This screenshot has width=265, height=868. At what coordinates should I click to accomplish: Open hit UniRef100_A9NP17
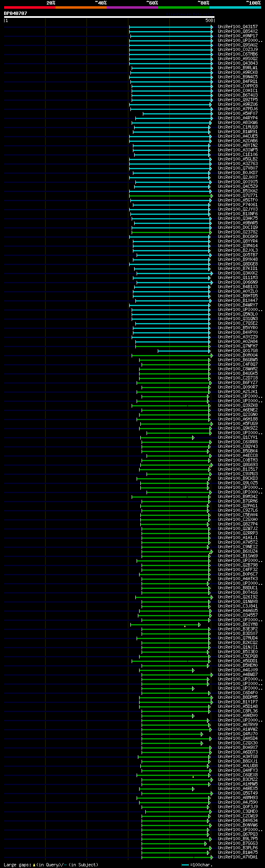[238, 36]
